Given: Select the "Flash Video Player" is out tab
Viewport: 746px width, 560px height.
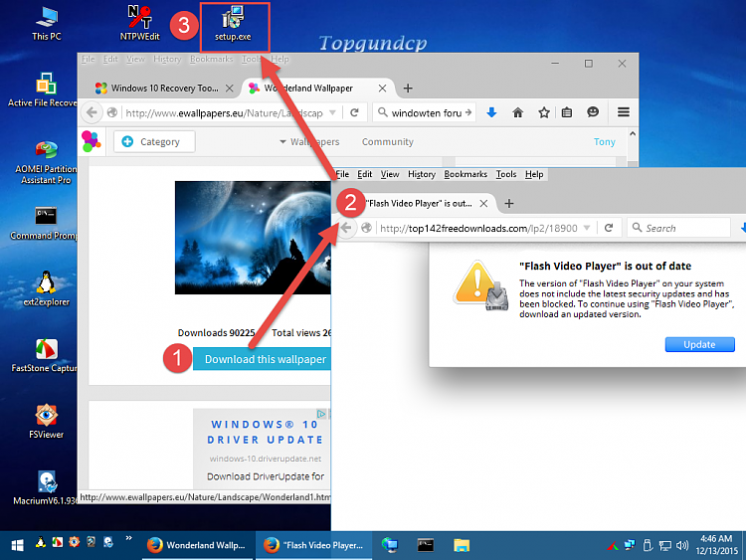Looking at the screenshot, I should (x=419, y=203).
